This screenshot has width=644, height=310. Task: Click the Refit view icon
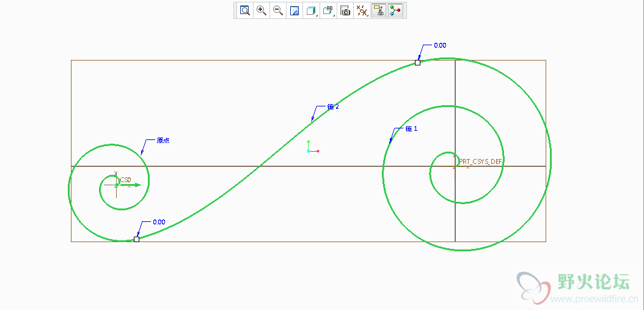click(245, 10)
